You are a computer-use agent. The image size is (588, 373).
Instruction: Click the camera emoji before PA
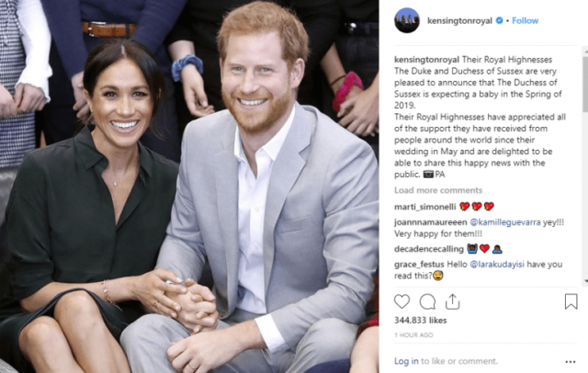point(428,175)
